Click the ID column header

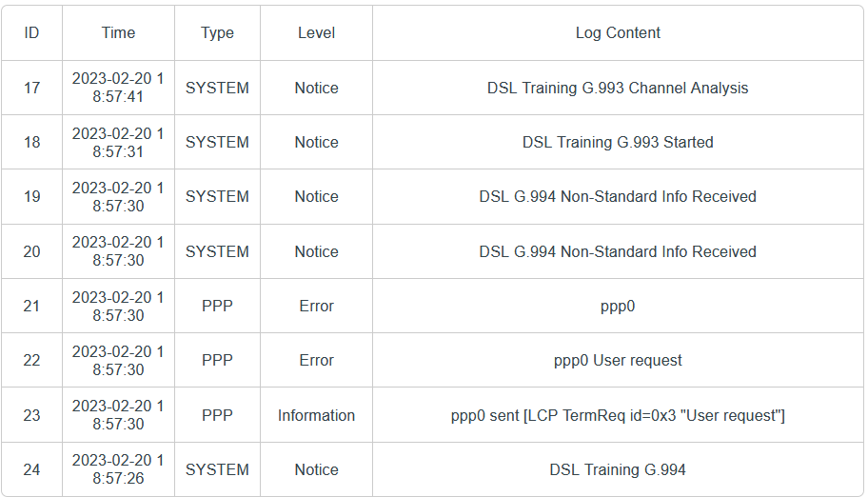(x=31, y=32)
